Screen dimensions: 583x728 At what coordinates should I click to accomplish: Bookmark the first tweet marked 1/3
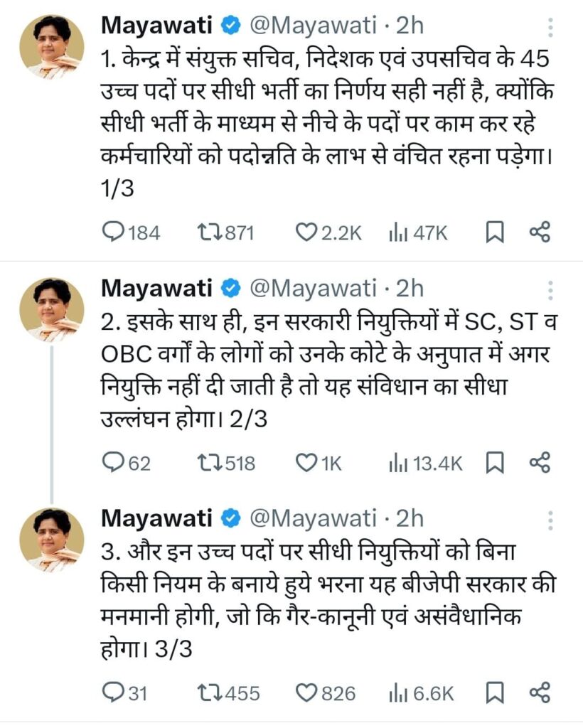tap(494, 232)
